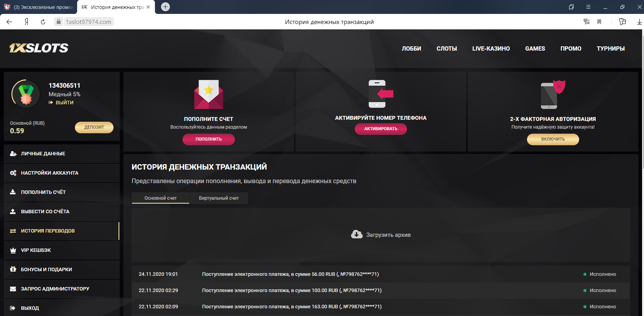This screenshot has width=644, height=316.
Task: Open the browser hamburger menu
Action: 588,7
